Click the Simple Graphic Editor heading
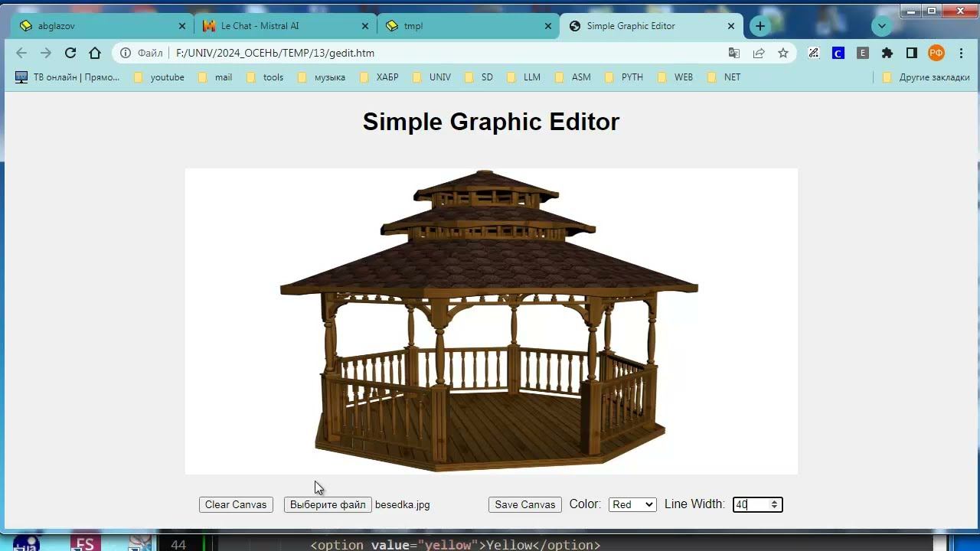 [x=491, y=122]
